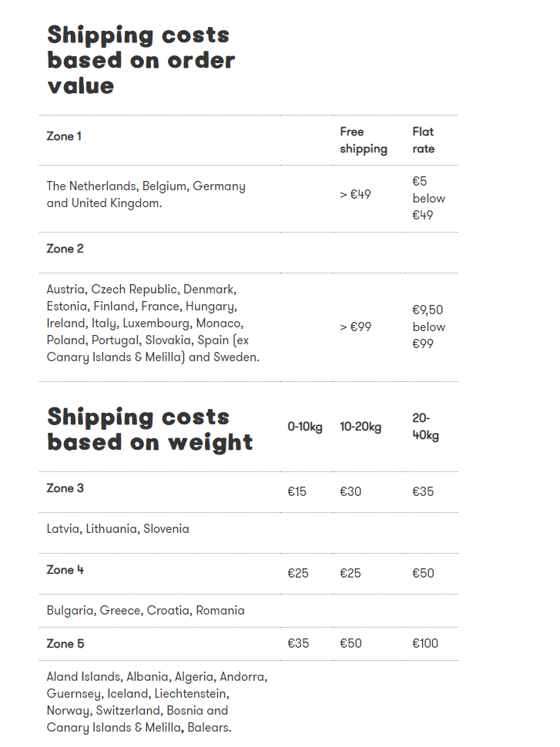The width and height of the screenshot is (560, 747).
Task: Click the 20-40kg column header
Action: click(x=425, y=427)
